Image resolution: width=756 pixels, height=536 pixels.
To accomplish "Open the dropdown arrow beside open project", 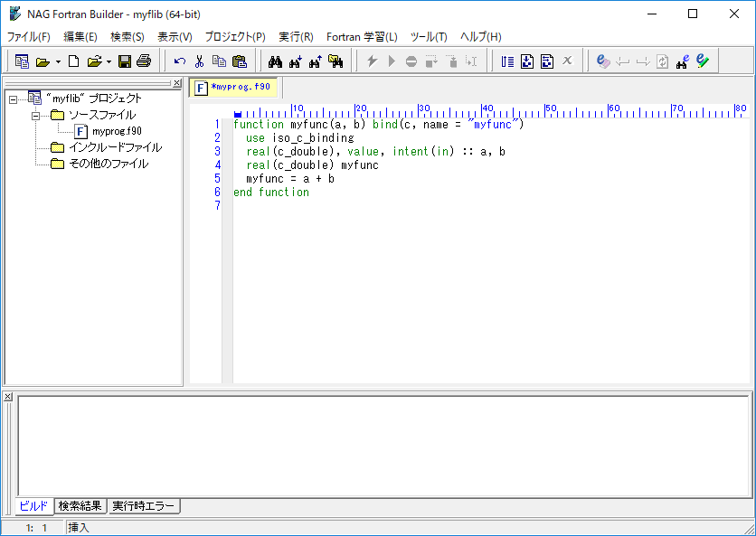I will click(58, 61).
